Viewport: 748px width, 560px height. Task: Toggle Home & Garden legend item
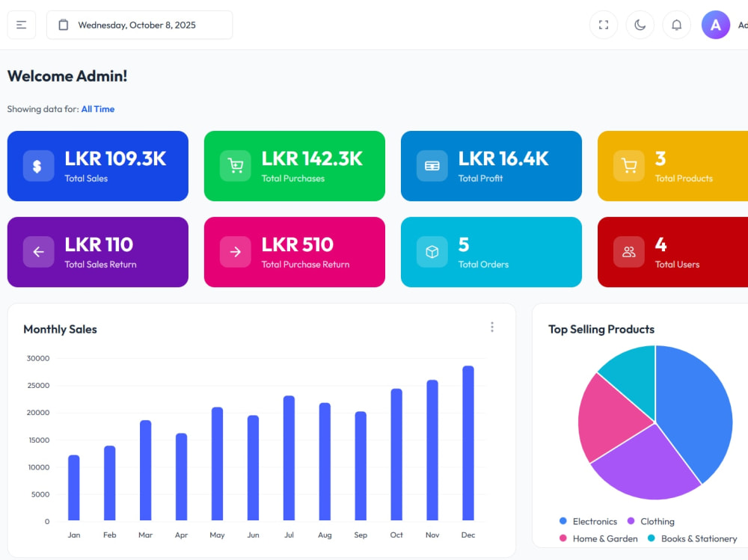[x=598, y=538]
